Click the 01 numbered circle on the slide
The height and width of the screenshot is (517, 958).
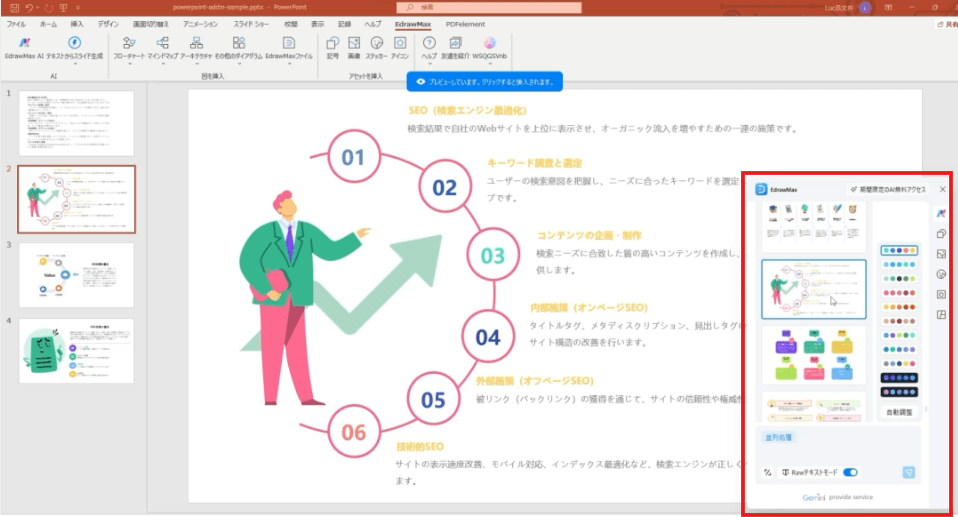point(353,156)
